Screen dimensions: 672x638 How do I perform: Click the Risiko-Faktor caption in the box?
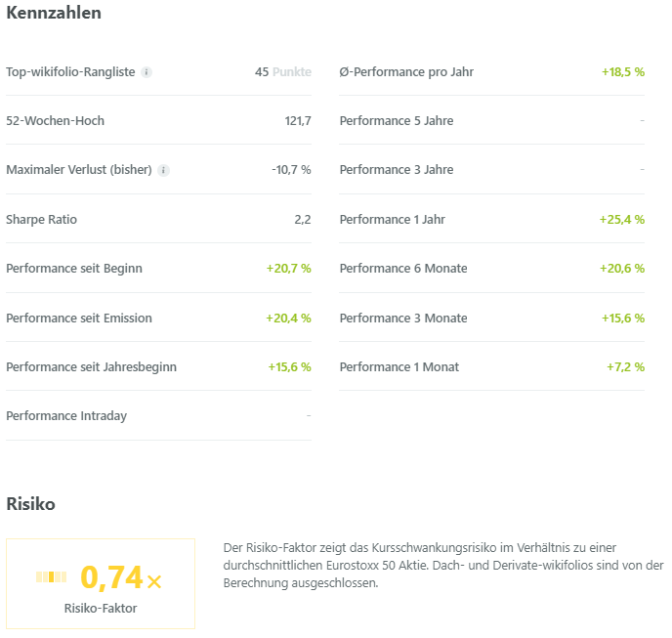click(x=101, y=609)
